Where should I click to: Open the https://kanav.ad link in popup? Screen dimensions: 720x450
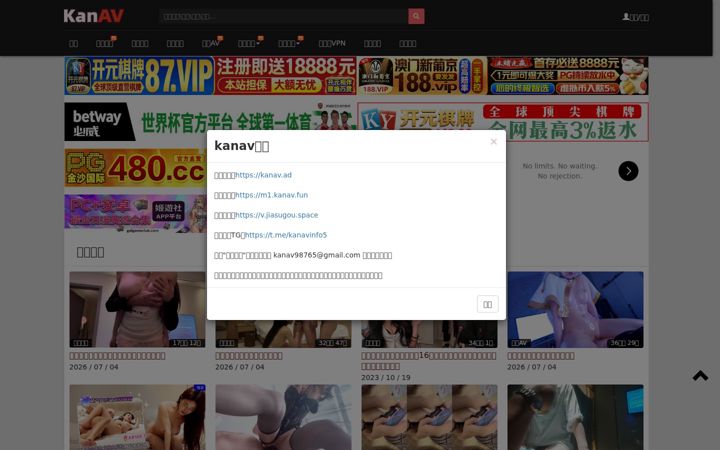pos(263,175)
